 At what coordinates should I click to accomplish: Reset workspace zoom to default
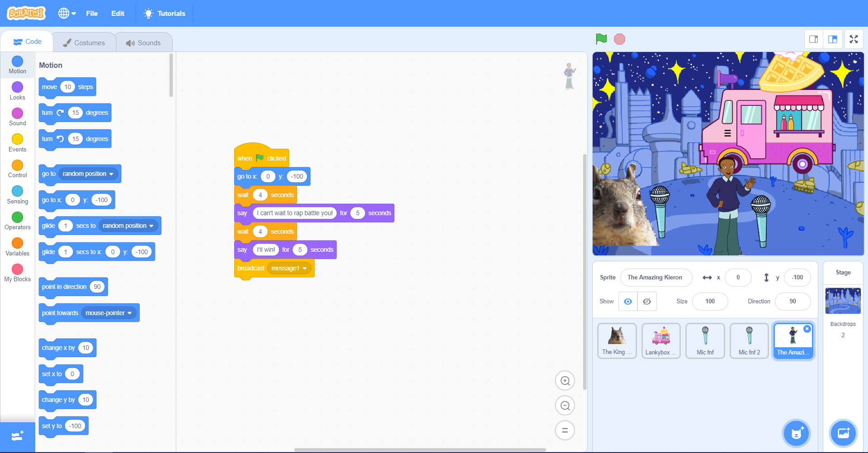(x=565, y=430)
